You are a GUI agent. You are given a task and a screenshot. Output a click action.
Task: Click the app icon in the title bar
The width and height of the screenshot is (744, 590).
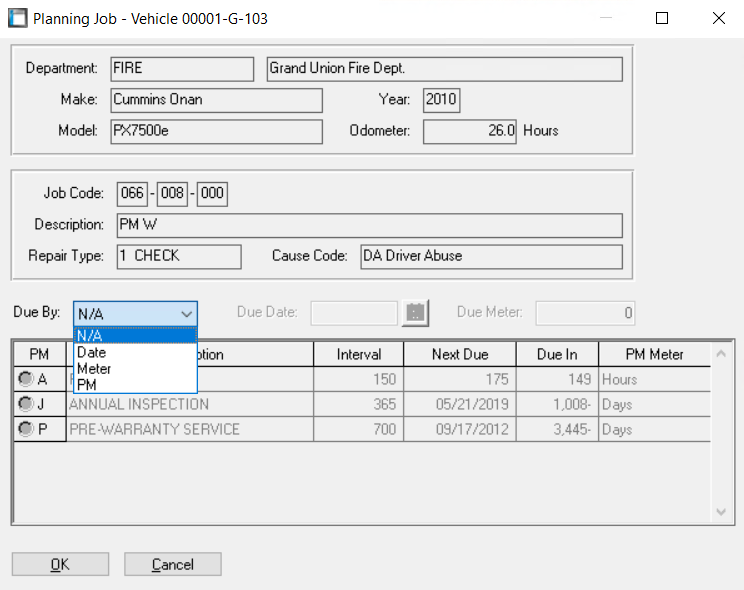pos(17,18)
